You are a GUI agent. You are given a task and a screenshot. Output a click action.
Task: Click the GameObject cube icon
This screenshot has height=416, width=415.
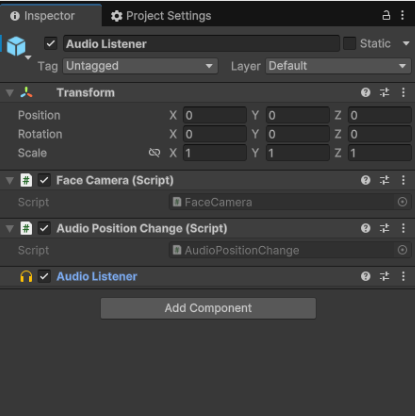(x=16, y=46)
